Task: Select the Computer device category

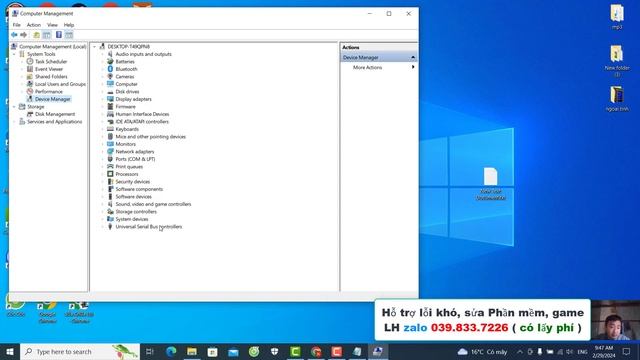Action: coord(127,84)
